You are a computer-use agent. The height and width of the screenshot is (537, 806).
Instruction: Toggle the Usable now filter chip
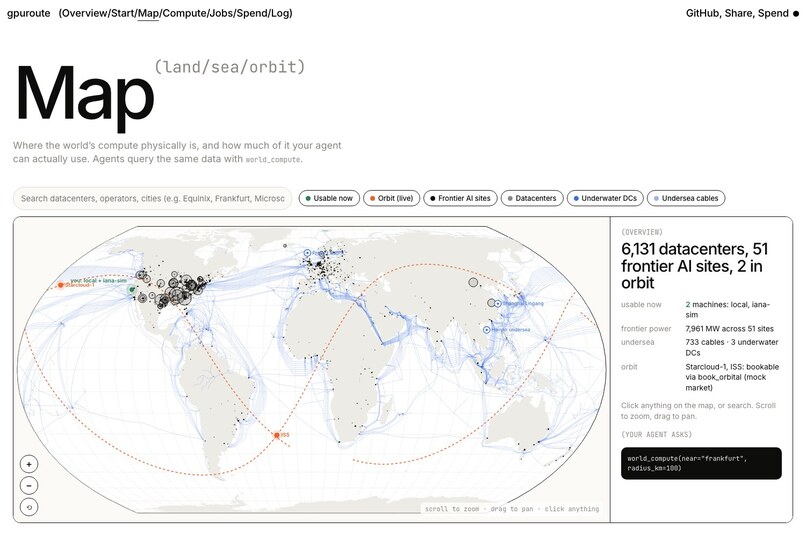[x=328, y=198]
